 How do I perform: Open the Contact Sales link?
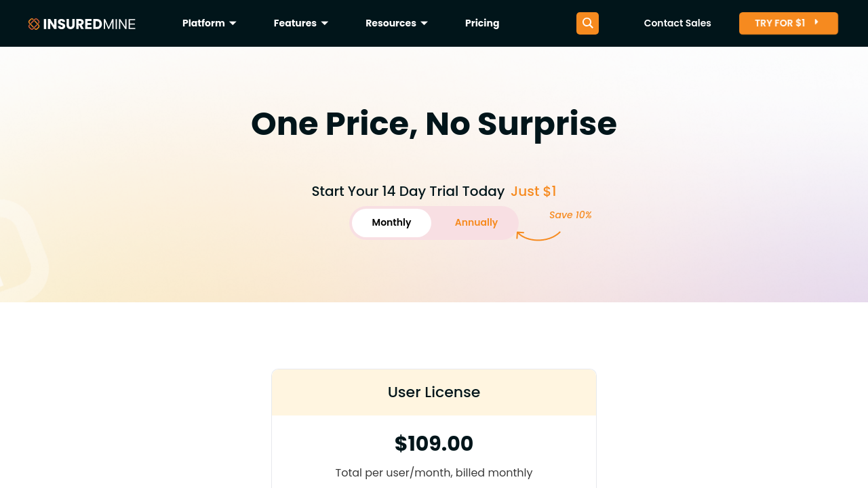point(677,23)
